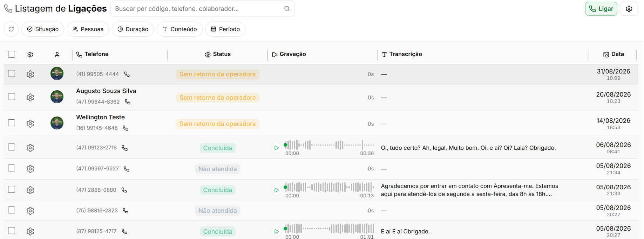
Task: Click call icon beside (41) 99505-4444
Action: click(127, 74)
